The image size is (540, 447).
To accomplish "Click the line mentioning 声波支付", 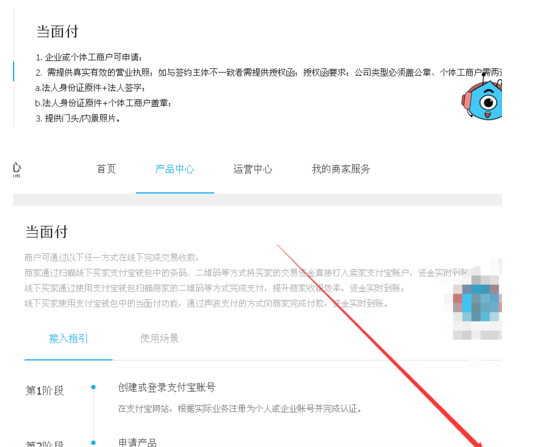I will click(x=206, y=303).
